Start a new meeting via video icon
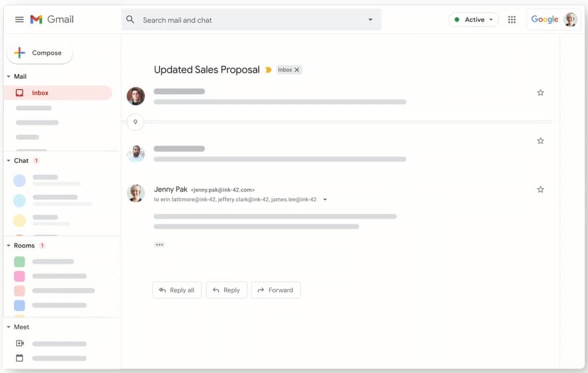 click(20, 344)
